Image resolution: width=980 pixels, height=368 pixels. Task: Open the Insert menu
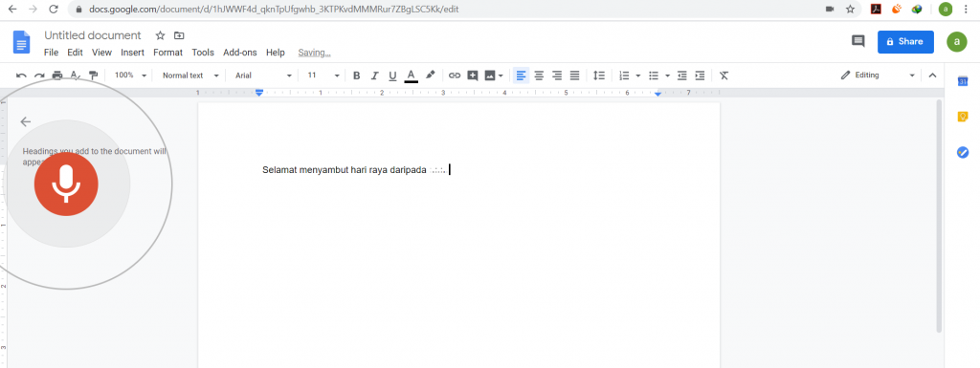coord(132,53)
